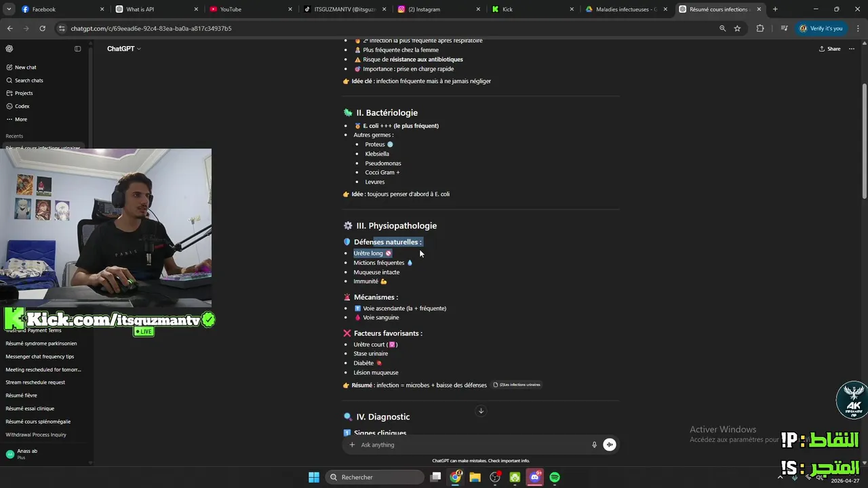Open Task View in the taskbar
This screenshot has width=868, height=488.
click(x=436, y=477)
